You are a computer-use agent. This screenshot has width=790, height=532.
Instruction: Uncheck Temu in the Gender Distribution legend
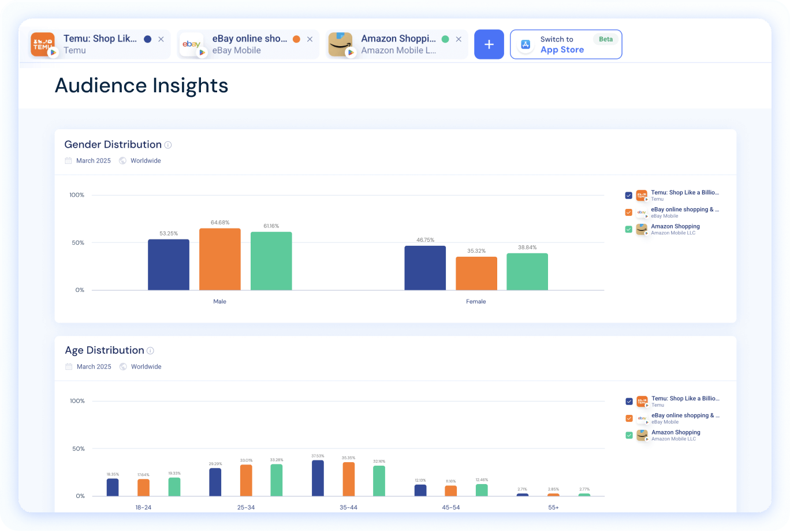(628, 195)
